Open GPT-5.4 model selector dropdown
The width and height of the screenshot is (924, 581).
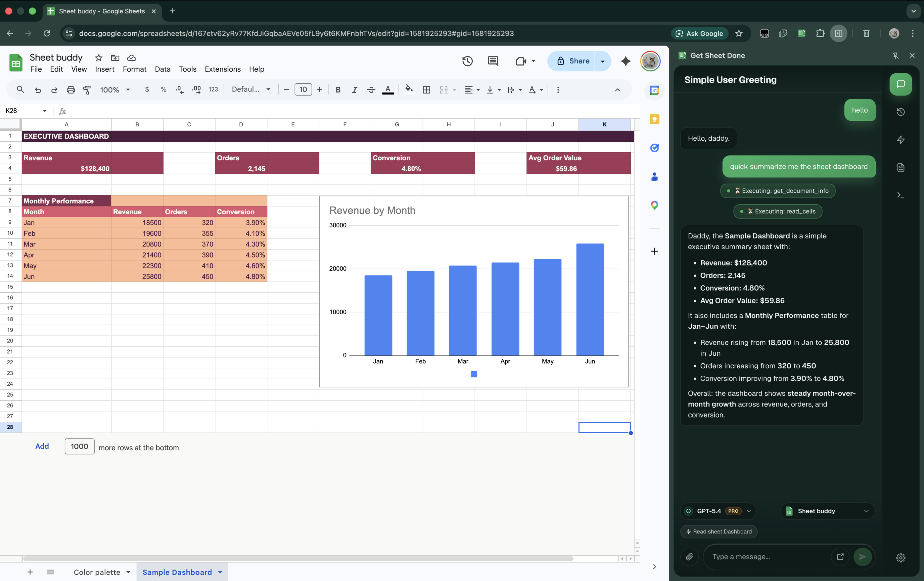(x=718, y=511)
